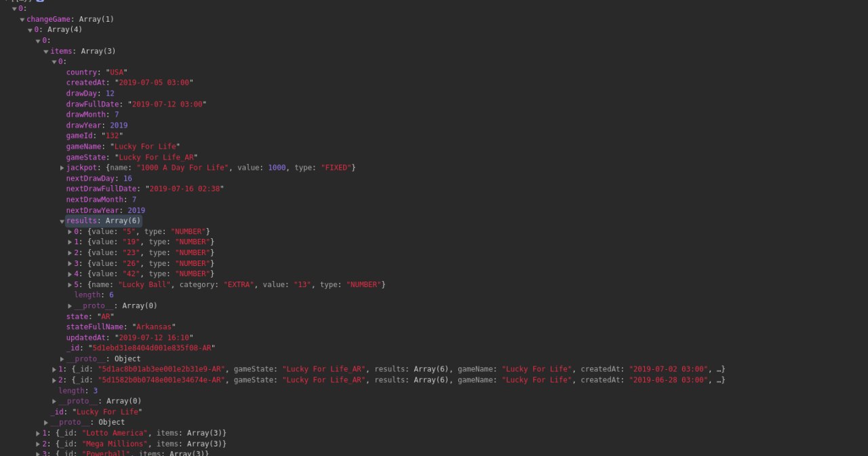Select the drawYear: 2019 row
Viewport: 868px width, 456px height.
pos(97,126)
